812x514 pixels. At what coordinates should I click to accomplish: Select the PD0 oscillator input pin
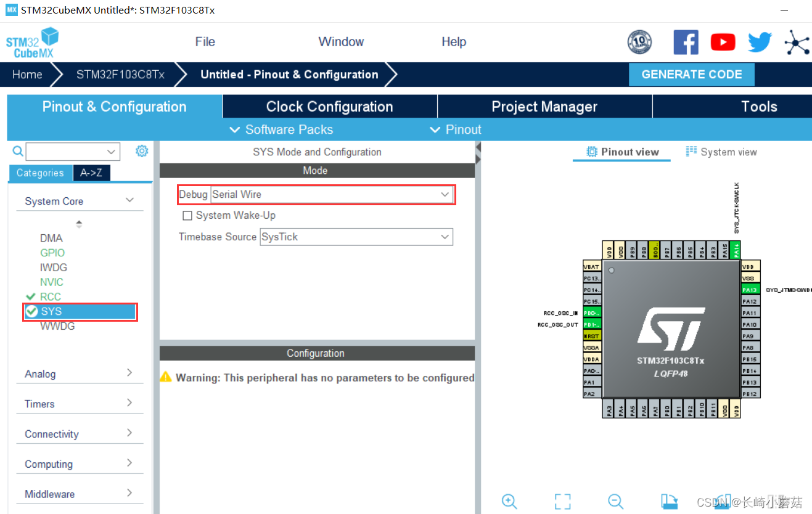[592, 312]
